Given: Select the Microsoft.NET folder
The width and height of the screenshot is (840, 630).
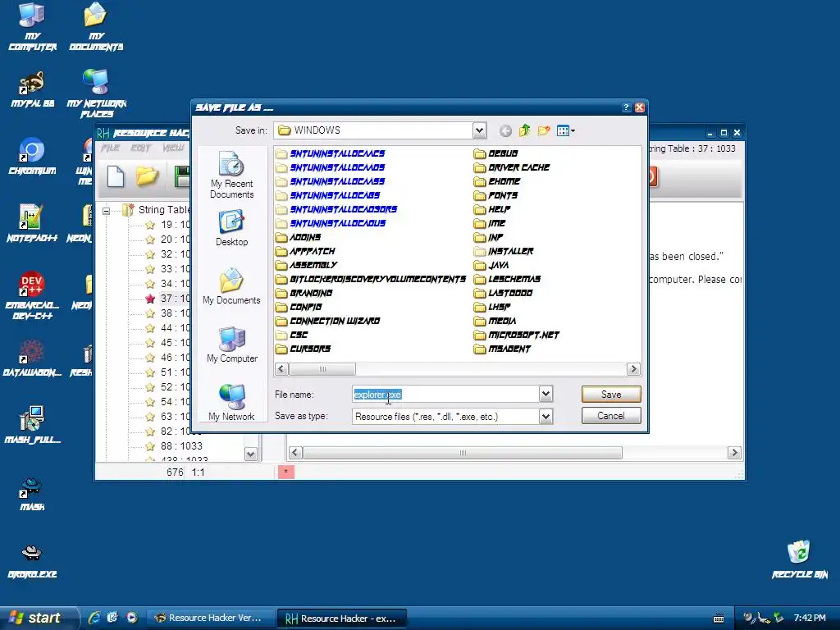Looking at the screenshot, I should coord(517,335).
